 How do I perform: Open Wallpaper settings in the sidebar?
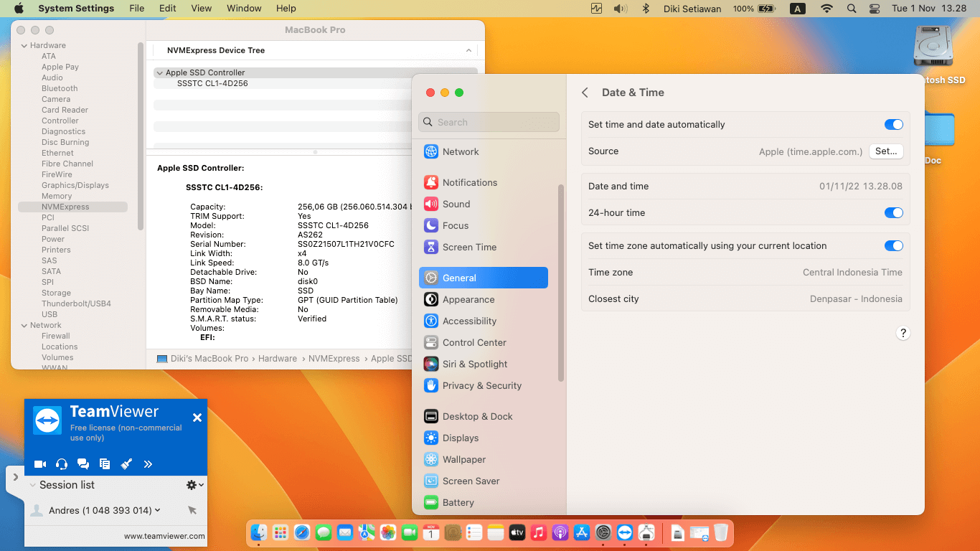click(484, 459)
